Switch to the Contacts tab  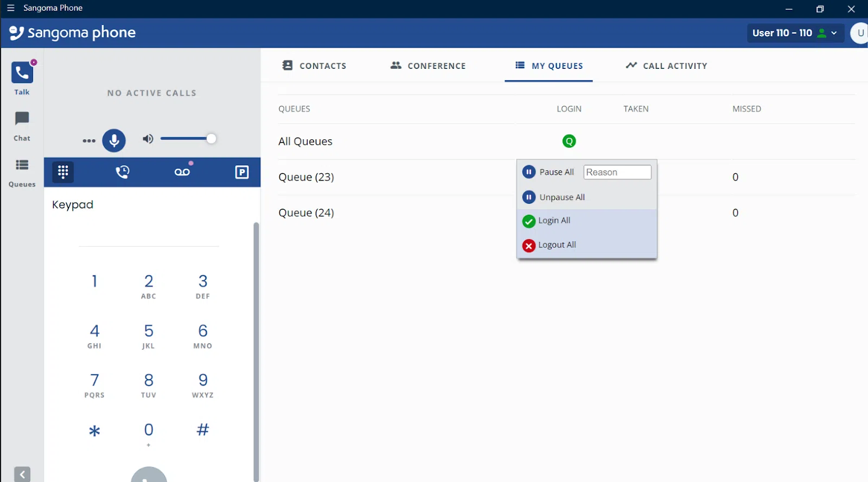pos(314,66)
